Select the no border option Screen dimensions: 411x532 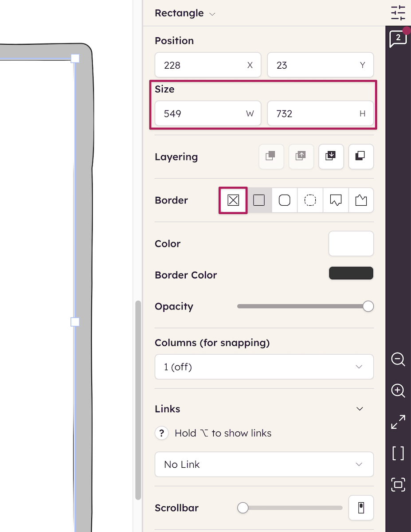233,200
